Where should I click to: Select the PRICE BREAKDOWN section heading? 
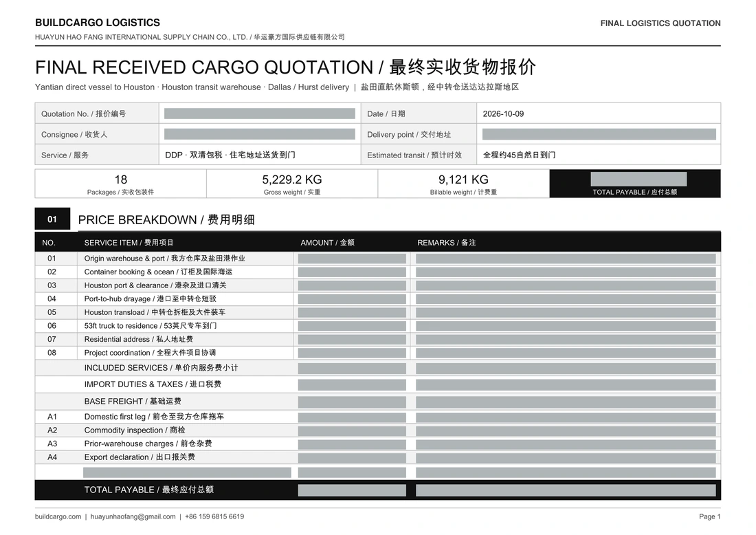tap(166, 220)
